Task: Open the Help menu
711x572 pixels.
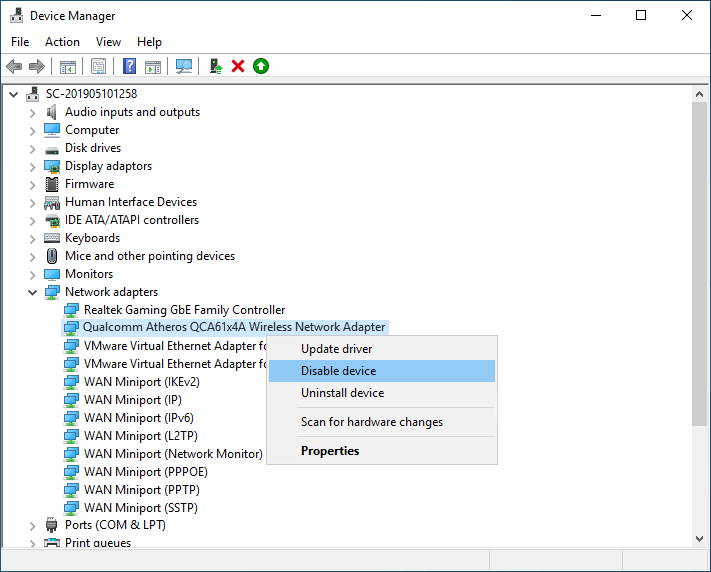Action: pyautogui.click(x=149, y=42)
